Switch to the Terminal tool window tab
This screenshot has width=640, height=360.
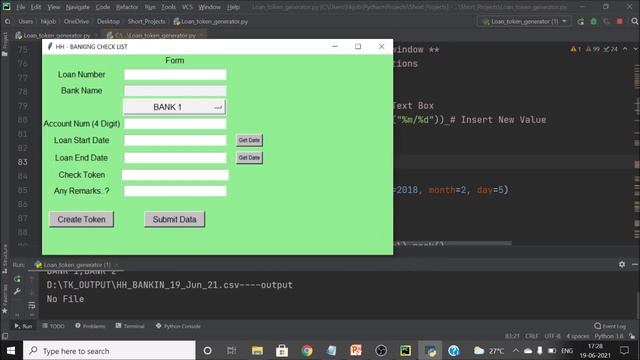[x=130, y=326]
